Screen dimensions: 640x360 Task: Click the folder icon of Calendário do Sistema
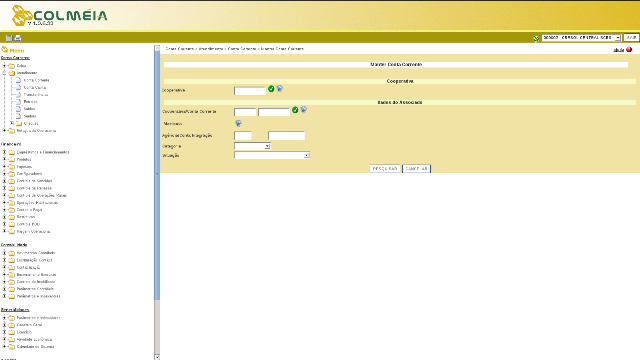point(11,347)
